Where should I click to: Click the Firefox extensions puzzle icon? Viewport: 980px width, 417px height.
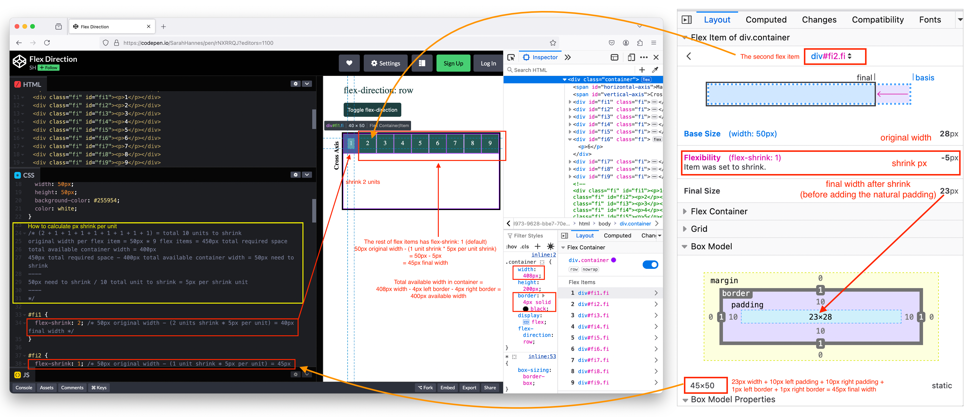[x=640, y=43]
